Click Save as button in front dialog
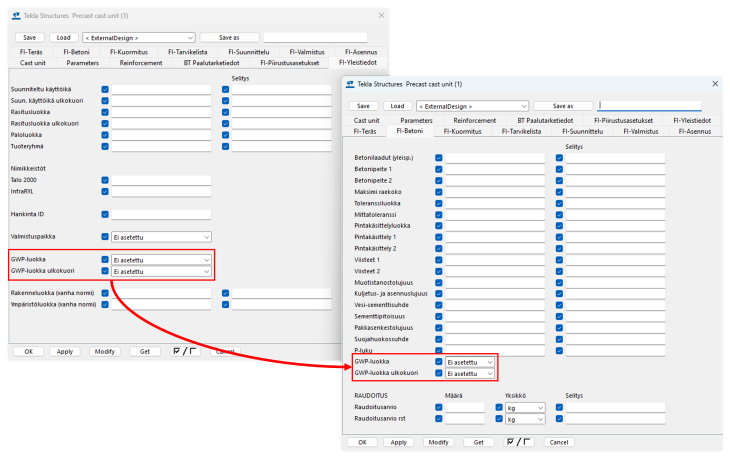 pos(563,106)
